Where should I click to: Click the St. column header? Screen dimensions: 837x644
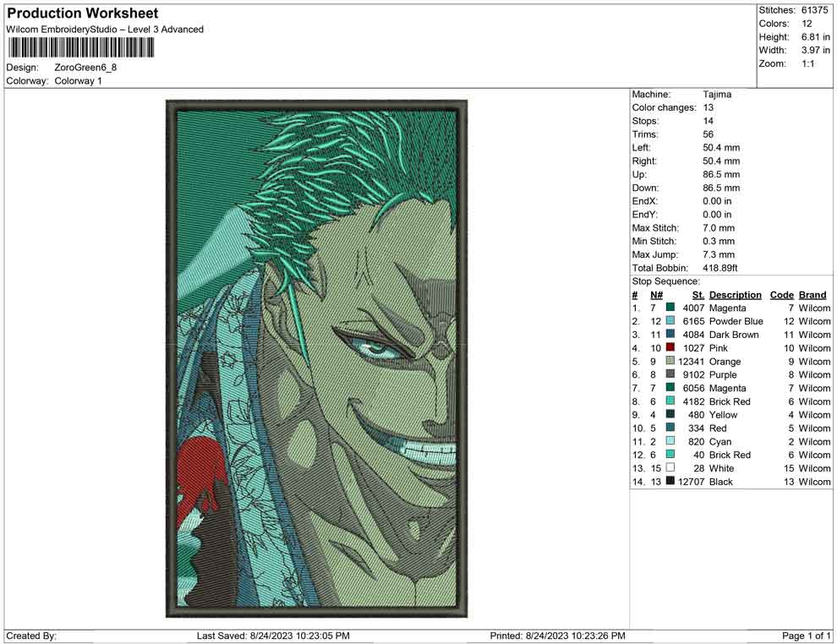[x=697, y=294]
